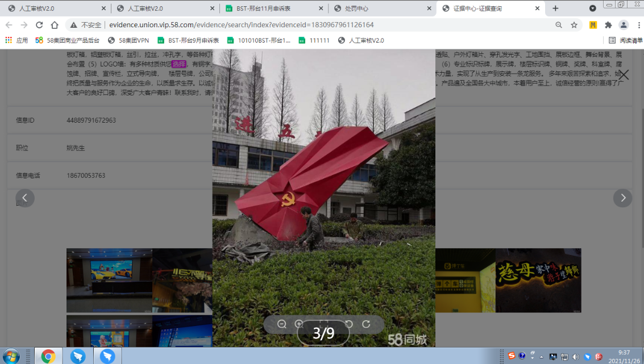Image resolution: width=644 pixels, height=364 pixels.
Task: Click the site not-secure warning icon
Action: point(73,25)
